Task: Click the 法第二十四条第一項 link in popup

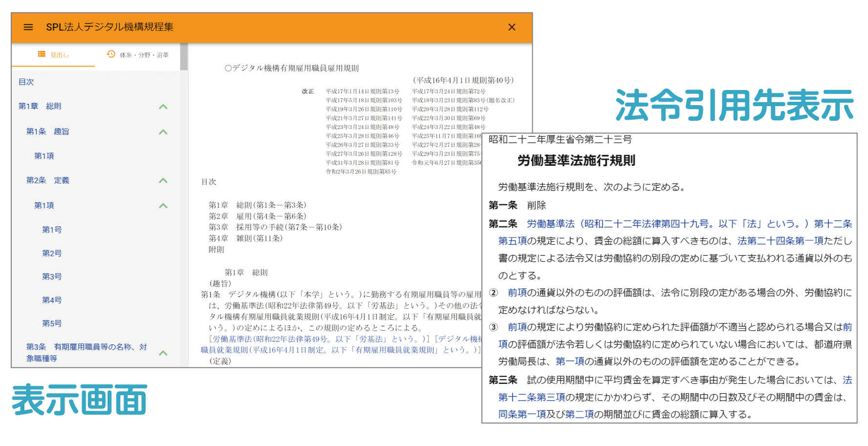Action: 780,241
